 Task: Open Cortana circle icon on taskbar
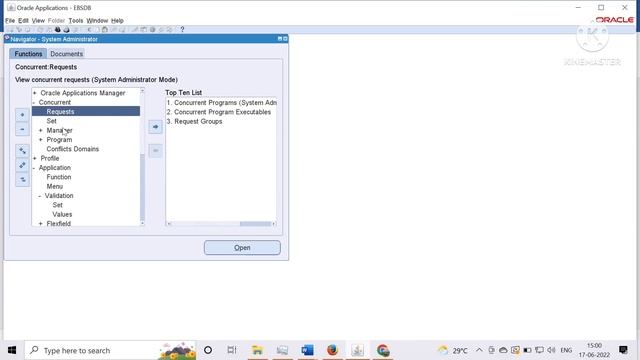(208, 350)
